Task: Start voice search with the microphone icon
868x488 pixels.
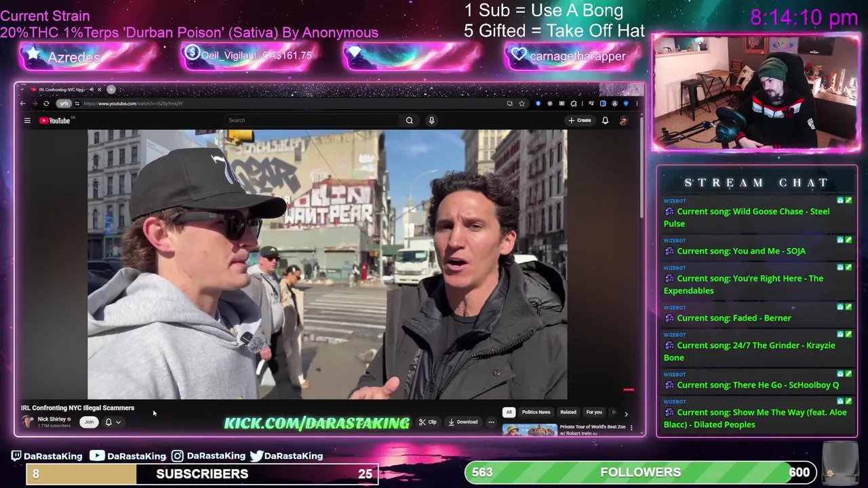Action: click(x=431, y=121)
